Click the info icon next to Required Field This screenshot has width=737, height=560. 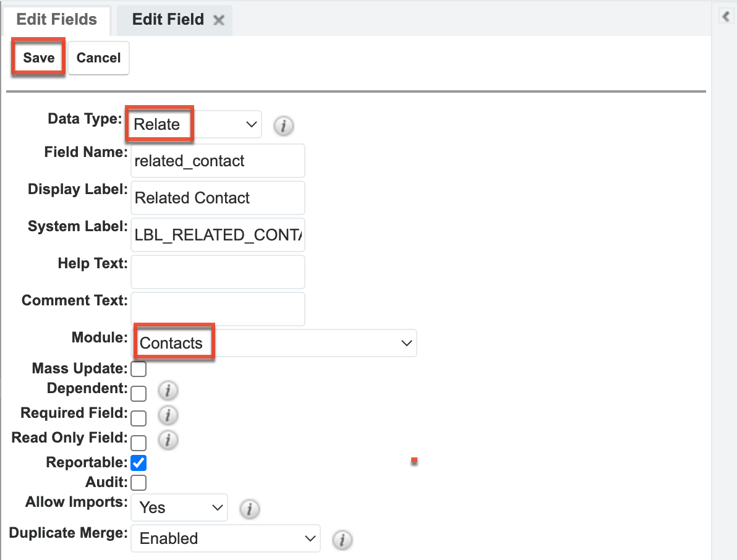tap(168, 415)
